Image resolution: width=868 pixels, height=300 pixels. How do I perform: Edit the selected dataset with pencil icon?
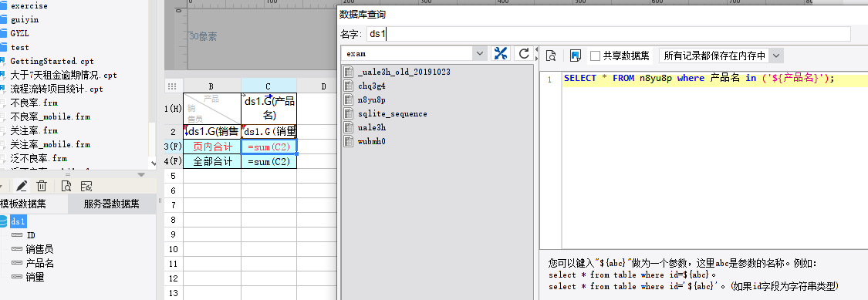pos(22,187)
